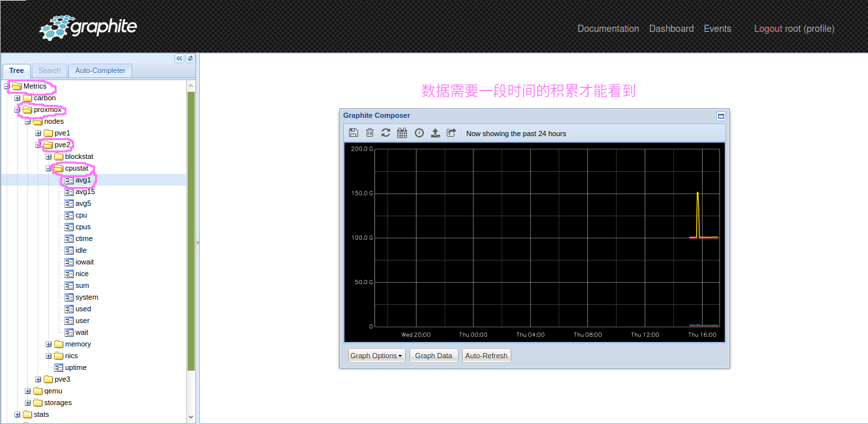Open the Events link
Viewport: 868px width, 424px height.
coord(718,29)
